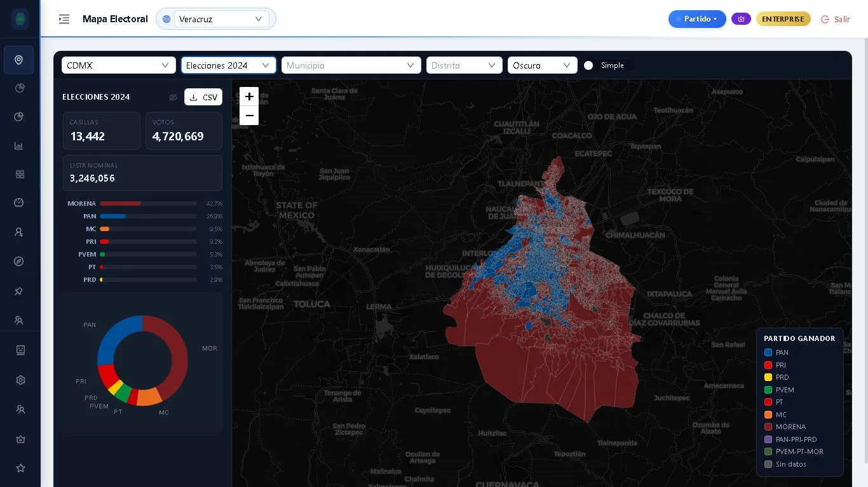868x487 pixels.
Task: Toggle the eye visibility icon beside CSV
Action: click(x=173, y=97)
